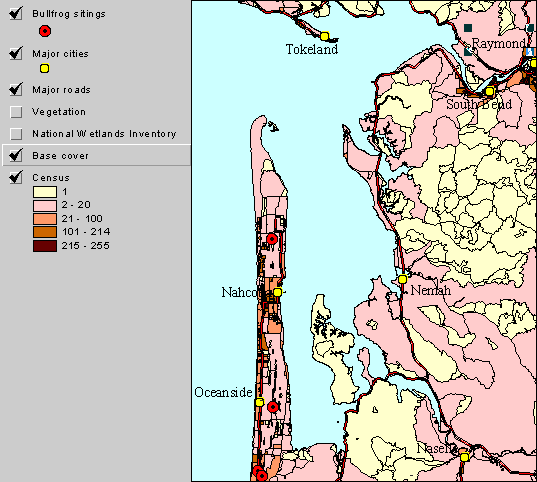The height and width of the screenshot is (482, 537).
Task: Click the Census legend label 2 - 20
Action: [76, 205]
